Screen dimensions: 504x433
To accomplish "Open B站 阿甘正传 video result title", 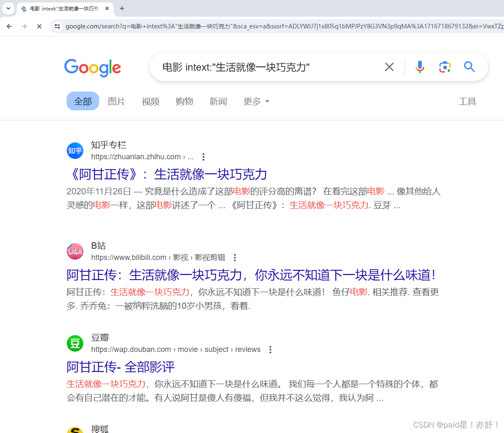I will (252, 275).
